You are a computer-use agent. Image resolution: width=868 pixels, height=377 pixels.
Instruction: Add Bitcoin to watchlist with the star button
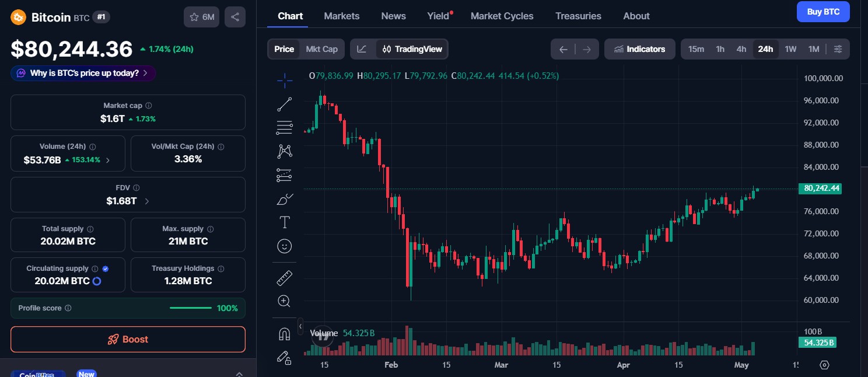point(202,17)
